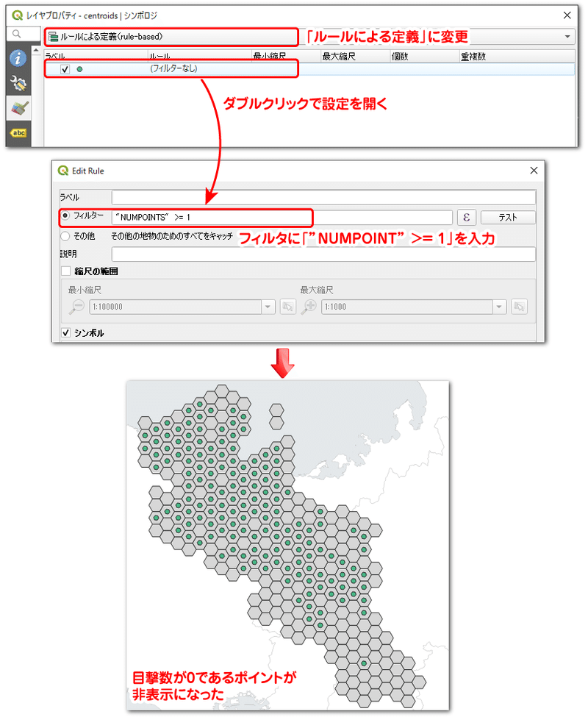Toggle the シンボル checkbox
The height and width of the screenshot is (717, 588).
66,333
